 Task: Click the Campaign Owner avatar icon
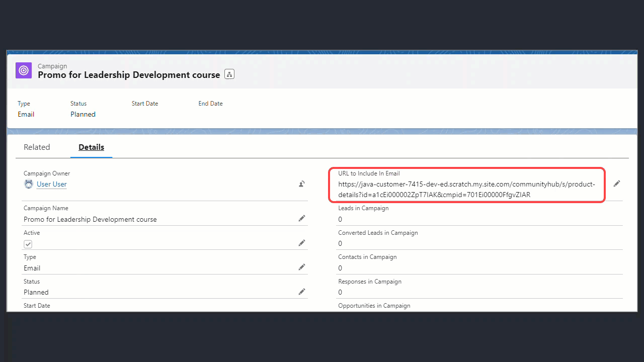[29, 184]
